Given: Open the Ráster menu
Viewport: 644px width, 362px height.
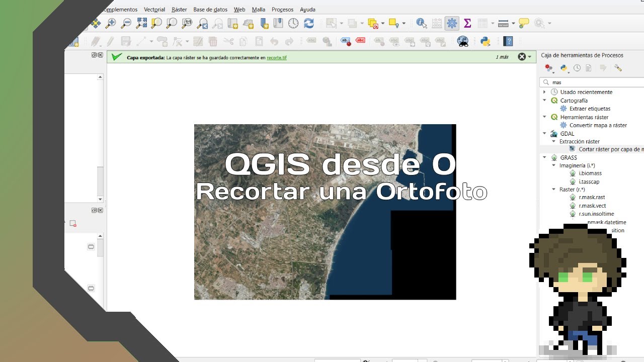Looking at the screenshot, I should click(x=179, y=10).
